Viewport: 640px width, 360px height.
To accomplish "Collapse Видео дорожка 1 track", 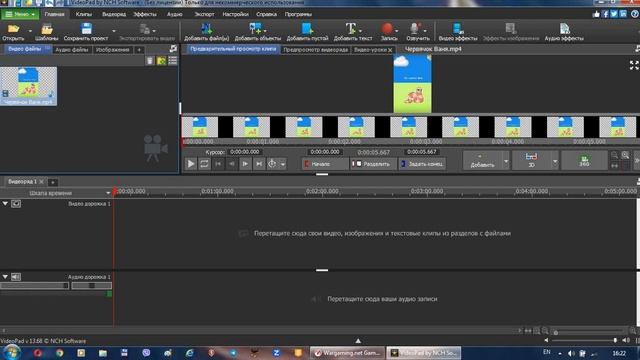I will [x=5, y=203].
